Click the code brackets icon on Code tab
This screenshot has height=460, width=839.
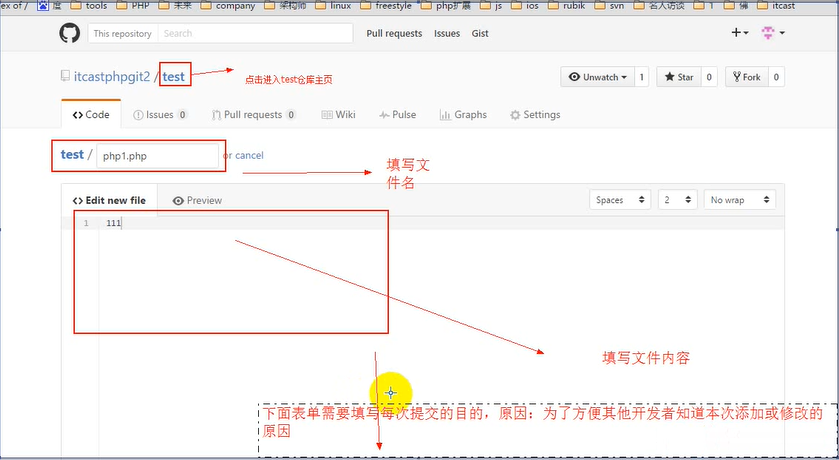(78, 115)
